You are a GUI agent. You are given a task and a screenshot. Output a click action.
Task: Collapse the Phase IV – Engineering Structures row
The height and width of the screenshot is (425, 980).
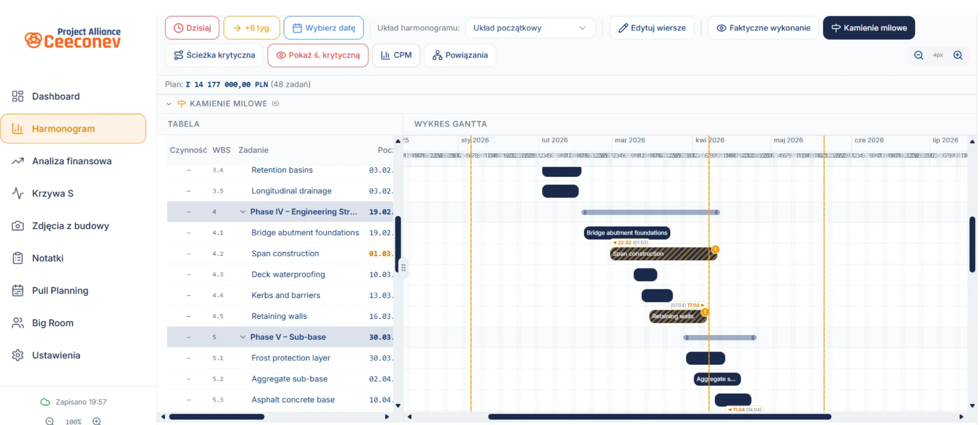click(243, 212)
